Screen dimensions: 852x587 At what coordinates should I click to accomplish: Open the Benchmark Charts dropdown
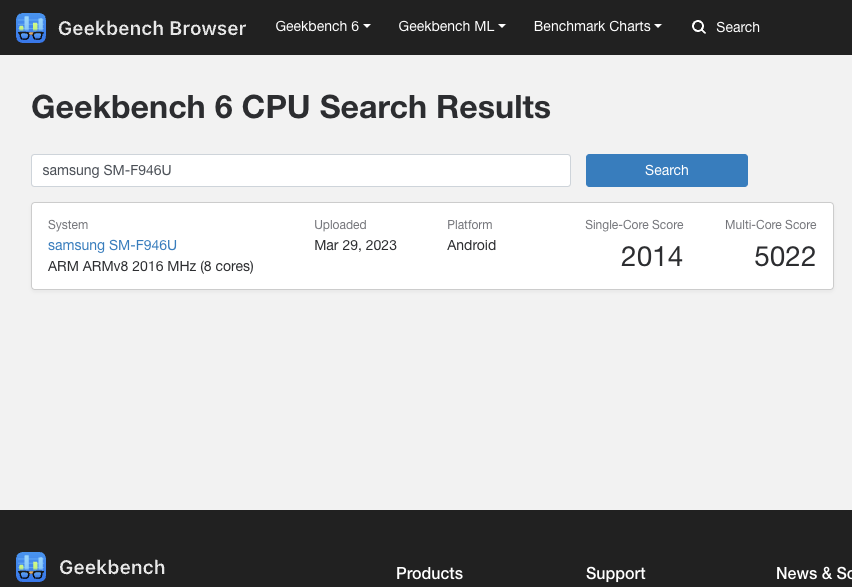[x=597, y=27]
